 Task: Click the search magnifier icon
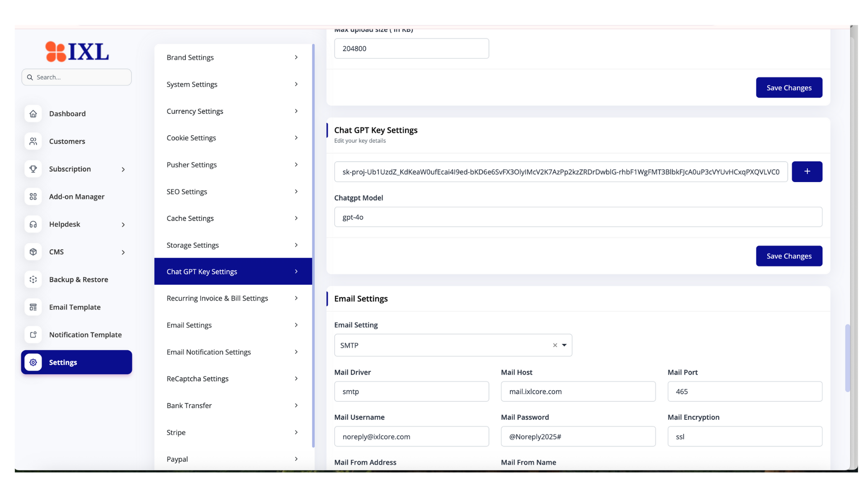pyautogui.click(x=30, y=77)
